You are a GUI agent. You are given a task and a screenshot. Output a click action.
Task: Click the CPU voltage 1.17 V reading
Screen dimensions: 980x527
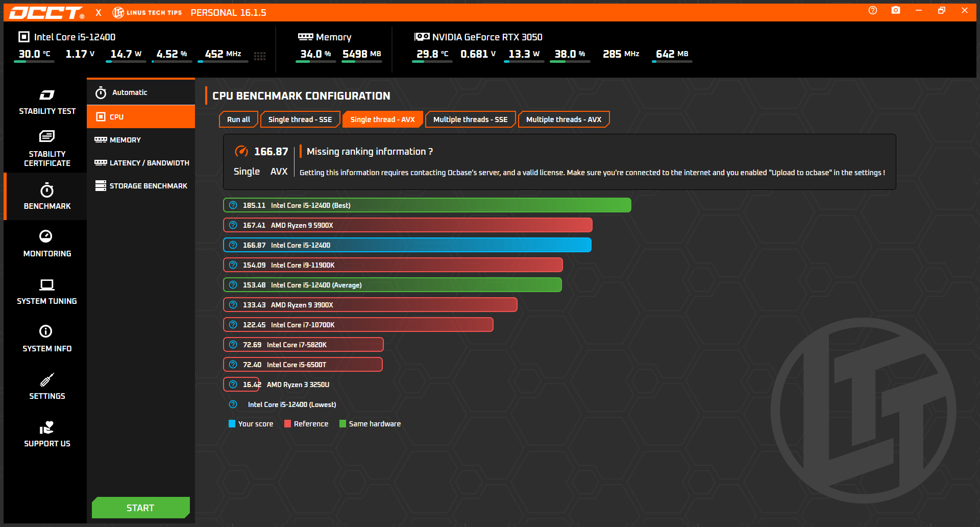tap(80, 54)
